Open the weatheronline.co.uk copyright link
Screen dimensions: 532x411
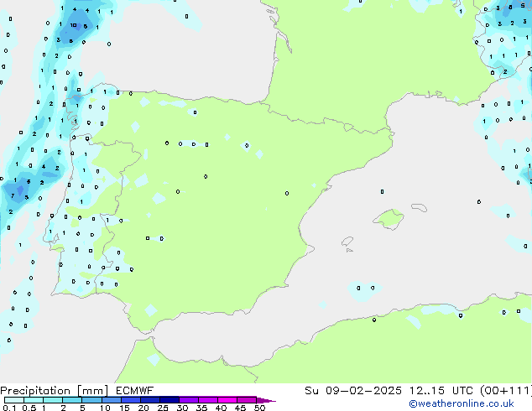click(462, 403)
